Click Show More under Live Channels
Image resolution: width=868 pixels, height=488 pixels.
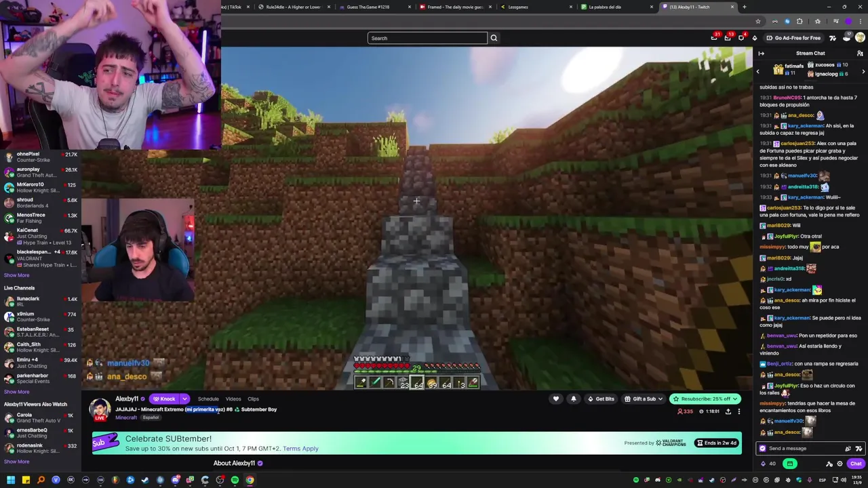pos(16,392)
